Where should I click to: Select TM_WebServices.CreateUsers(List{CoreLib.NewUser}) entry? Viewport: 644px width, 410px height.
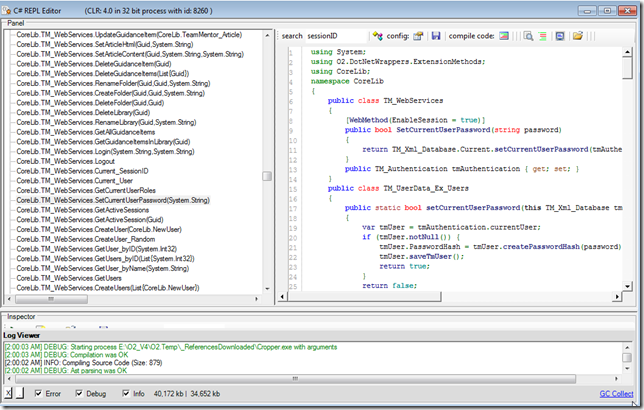point(108,288)
